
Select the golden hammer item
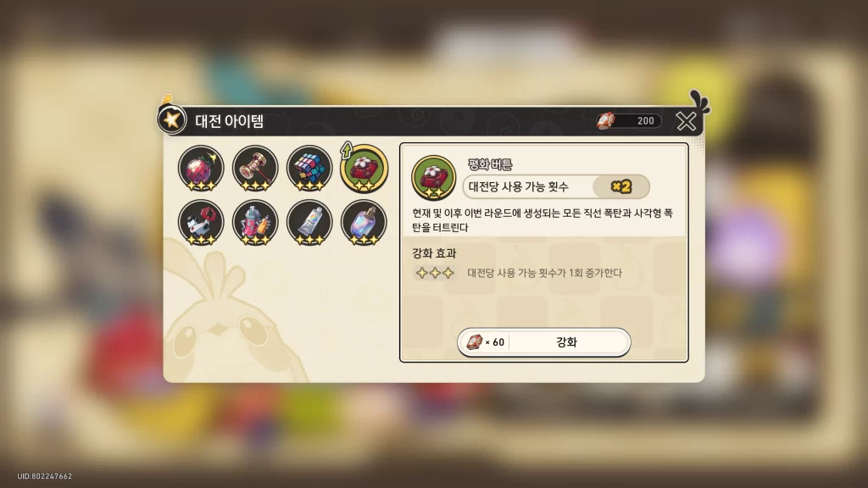click(255, 169)
